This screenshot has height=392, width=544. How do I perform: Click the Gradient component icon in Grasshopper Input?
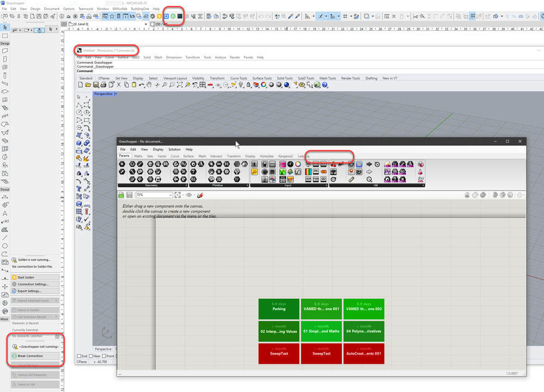[308, 171]
